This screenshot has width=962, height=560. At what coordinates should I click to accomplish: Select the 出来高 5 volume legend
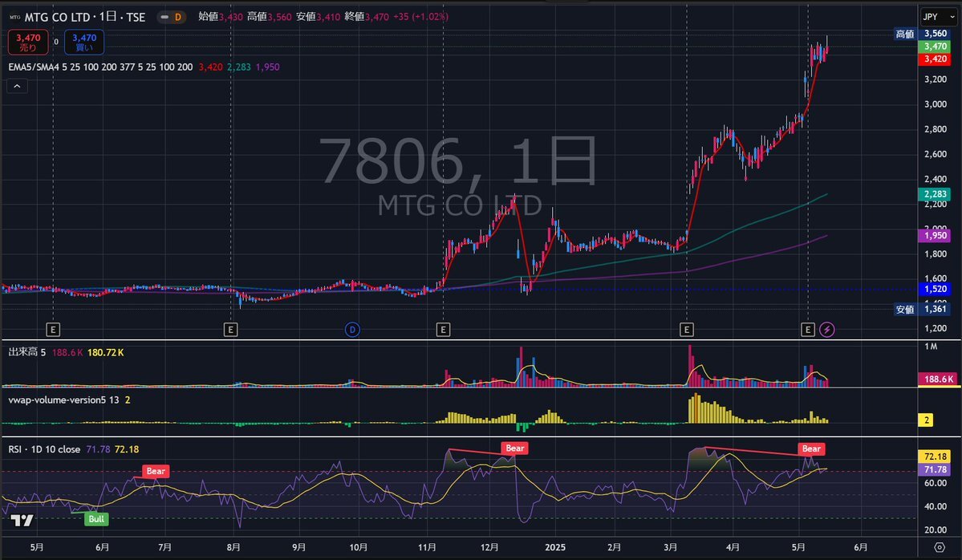pyautogui.click(x=27, y=352)
